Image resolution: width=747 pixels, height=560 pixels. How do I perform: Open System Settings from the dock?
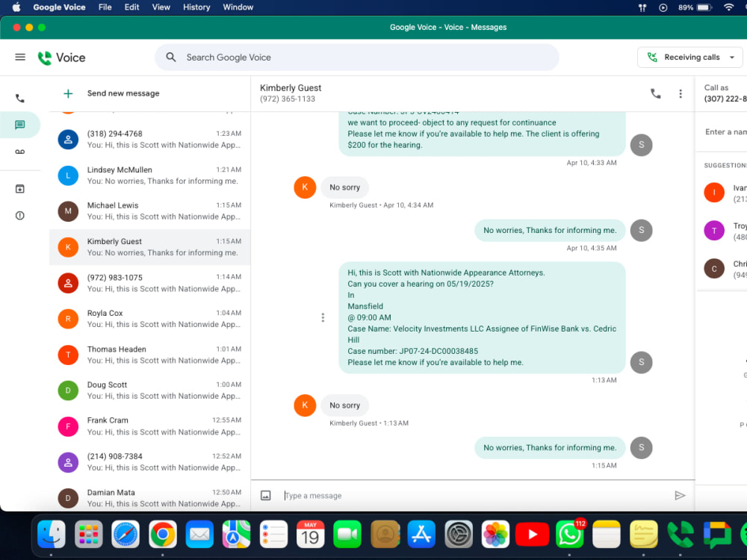click(x=459, y=535)
